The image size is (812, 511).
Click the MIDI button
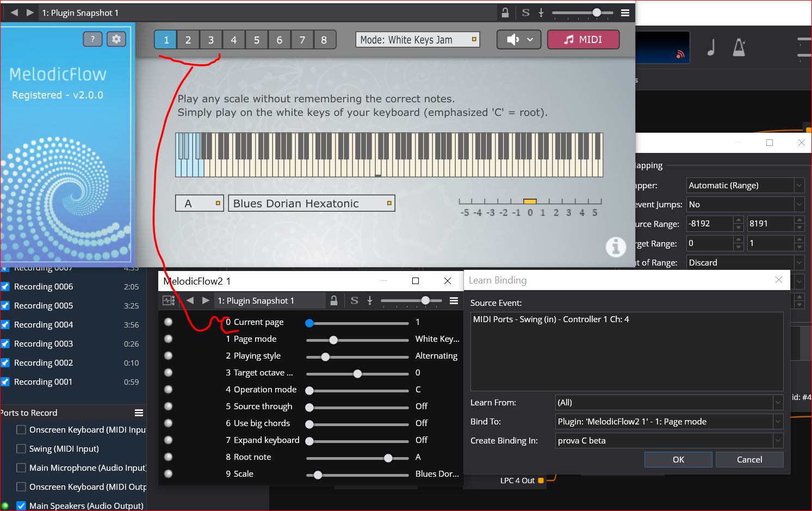click(583, 40)
